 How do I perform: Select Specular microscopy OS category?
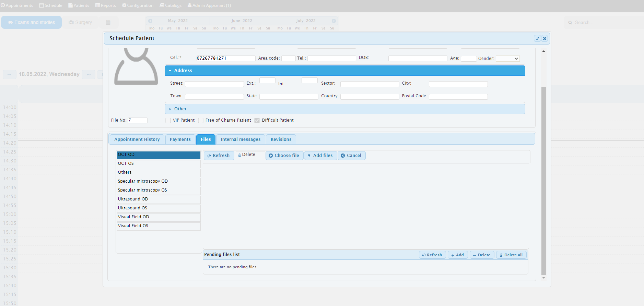(159, 191)
